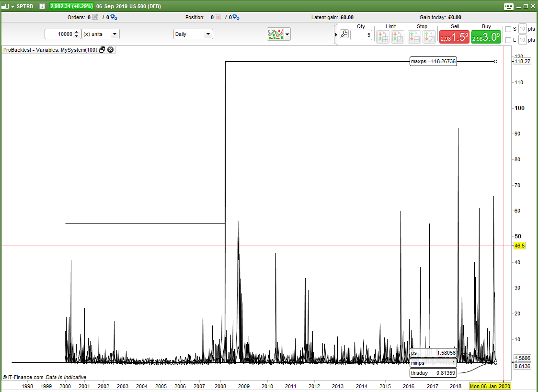Open the indicators and trading systems icon
The width and height of the screenshot is (538, 392).
tap(275, 34)
